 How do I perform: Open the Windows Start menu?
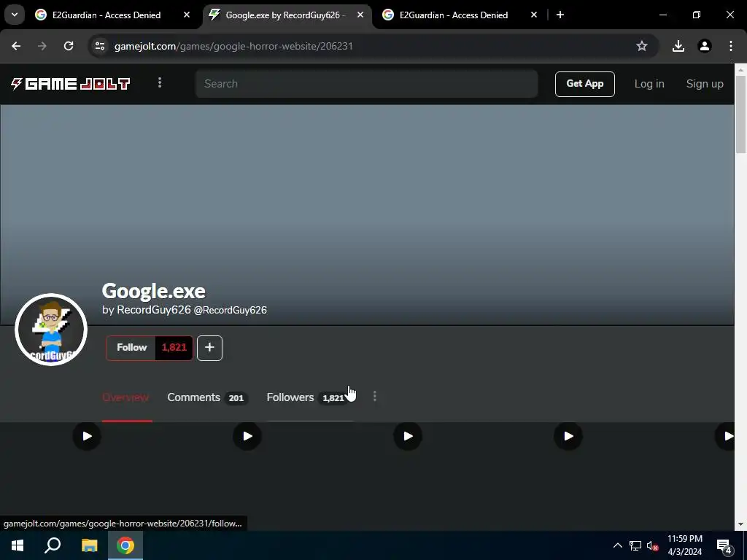point(18,545)
